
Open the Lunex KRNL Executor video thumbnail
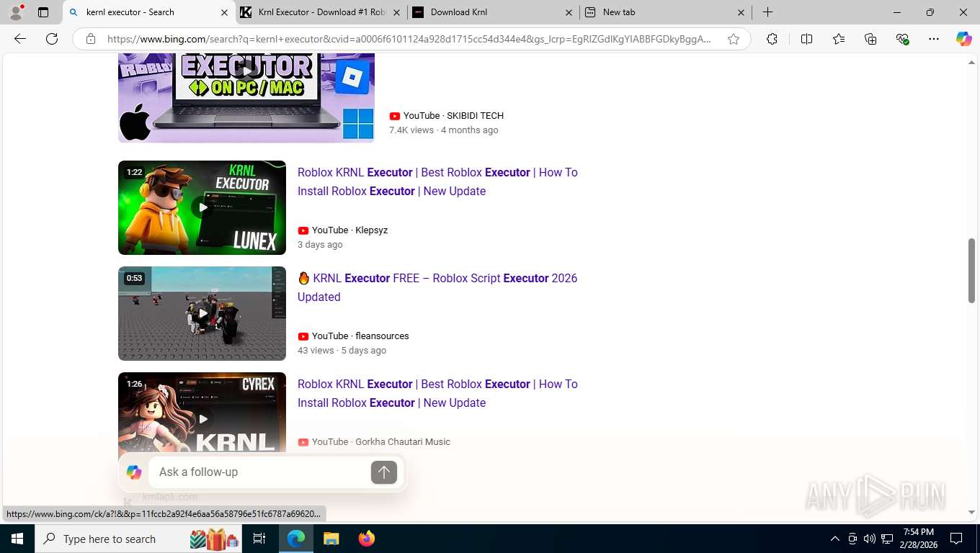click(202, 207)
